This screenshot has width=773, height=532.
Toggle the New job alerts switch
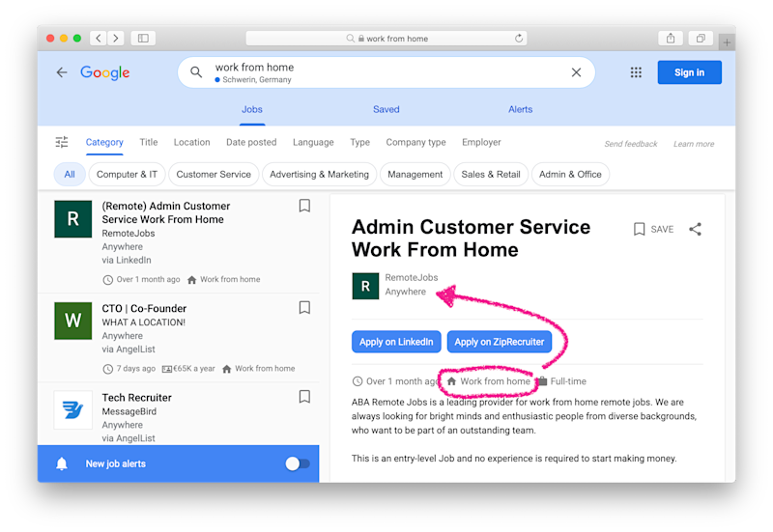click(298, 463)
